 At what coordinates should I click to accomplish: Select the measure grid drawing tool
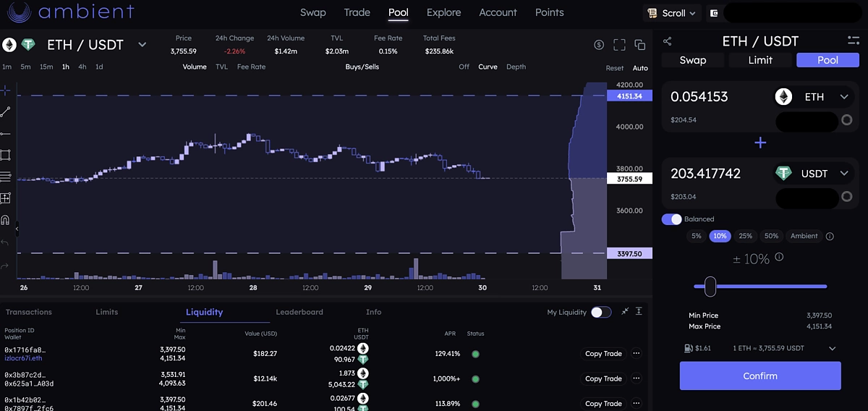[x=5, y=198]
